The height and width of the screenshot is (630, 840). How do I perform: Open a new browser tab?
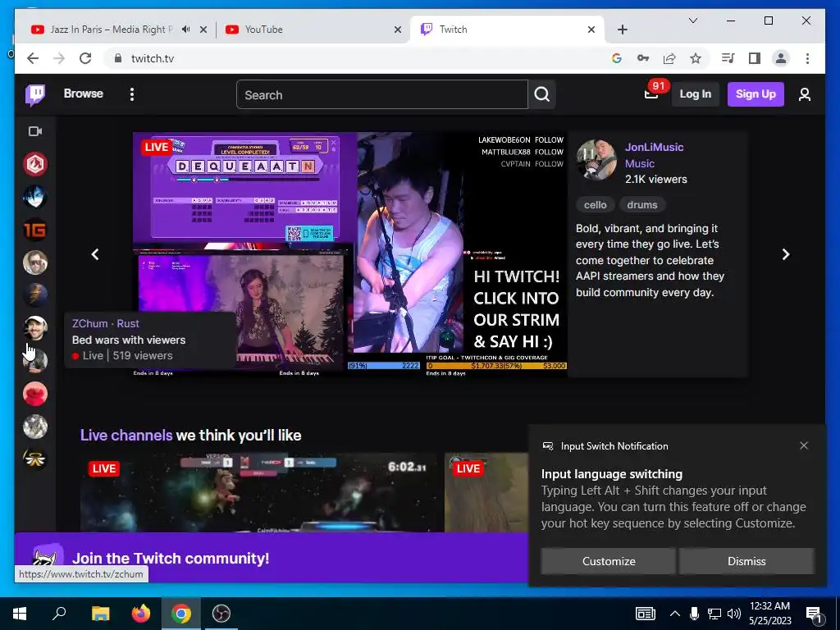coord(622,30)
